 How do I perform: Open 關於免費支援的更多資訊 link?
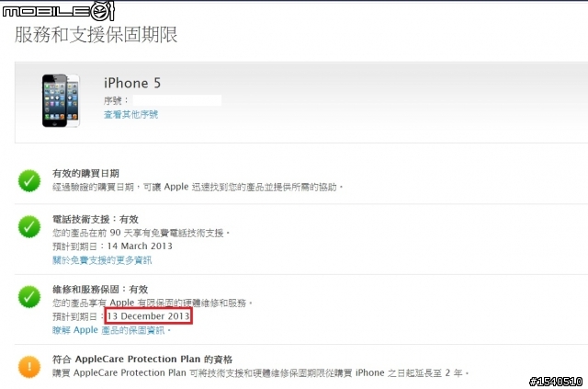[102, 260]
